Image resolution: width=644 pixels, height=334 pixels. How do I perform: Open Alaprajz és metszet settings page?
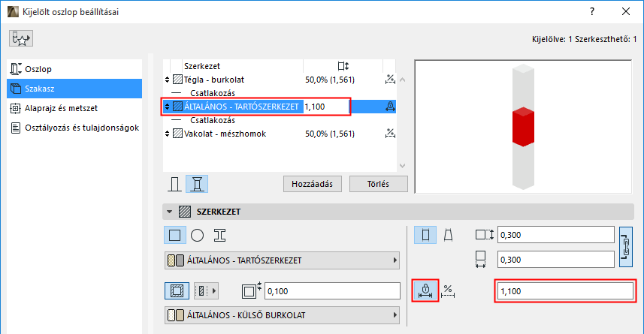click(x=64, y=108)
